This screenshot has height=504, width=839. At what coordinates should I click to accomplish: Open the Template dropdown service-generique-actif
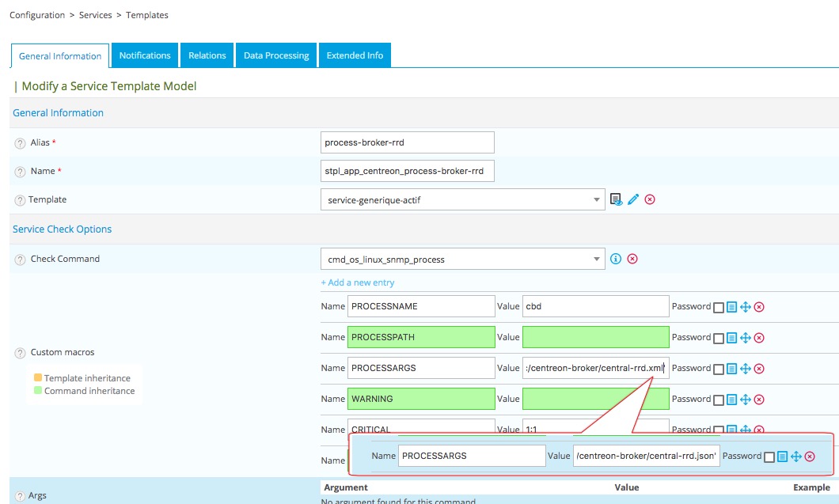pos(463,200)
